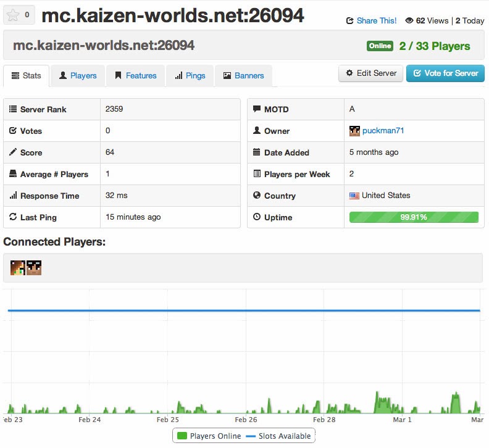The width and height of the screenshot is (489, 448).
Task: Click the Edit Server button
Action: tap(371, 73)
